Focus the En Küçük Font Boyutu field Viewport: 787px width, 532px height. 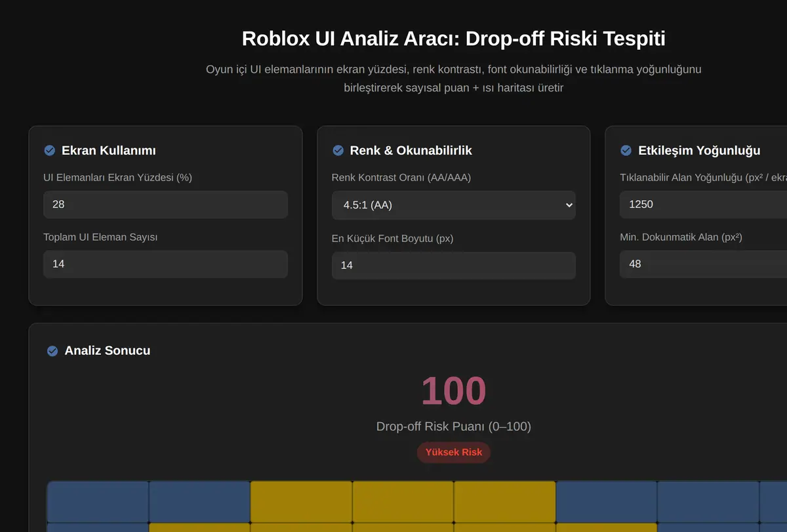coord(453,266)
